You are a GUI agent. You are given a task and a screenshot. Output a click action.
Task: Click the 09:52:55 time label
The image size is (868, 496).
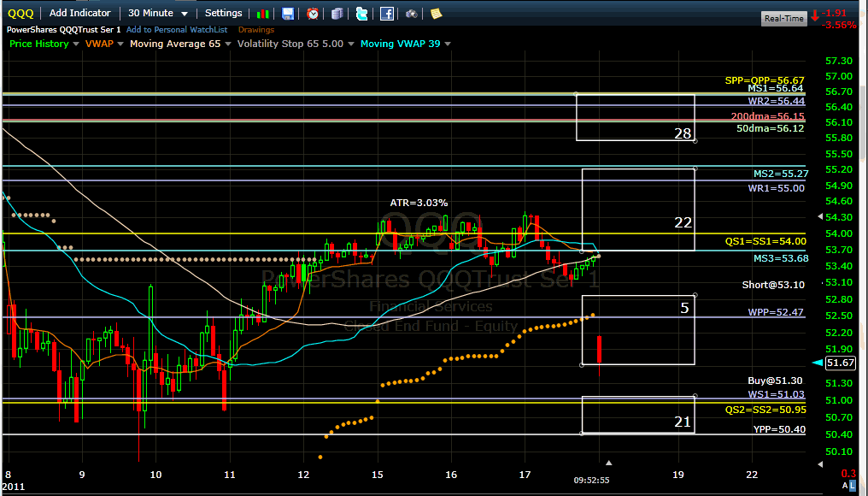[x=591, y=481]
